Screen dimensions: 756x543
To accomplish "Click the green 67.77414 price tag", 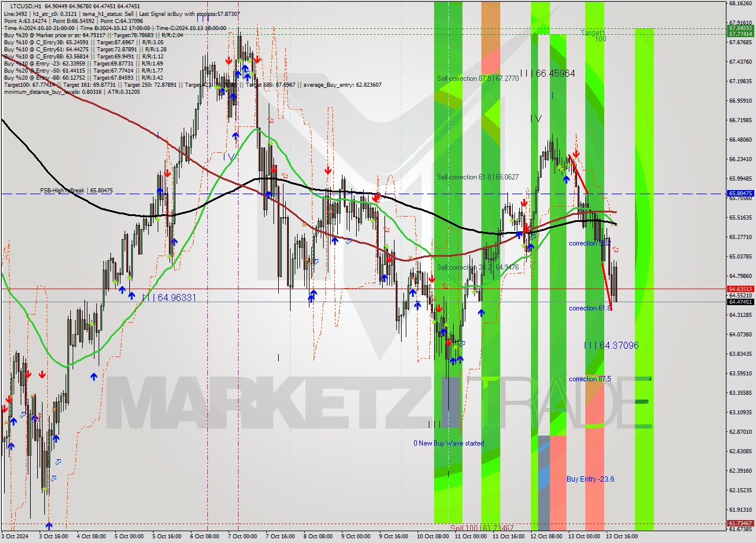I will tap(741, 34).
